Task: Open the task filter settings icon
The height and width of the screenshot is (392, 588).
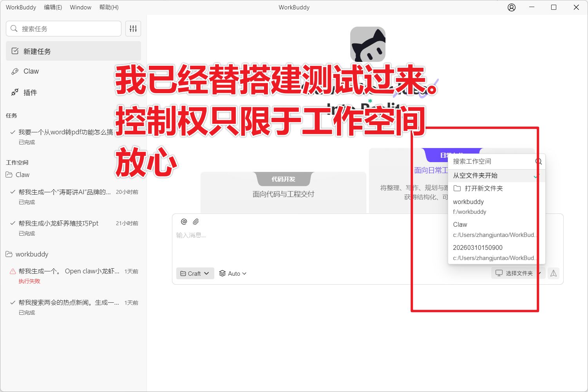Action: point(133,29)
